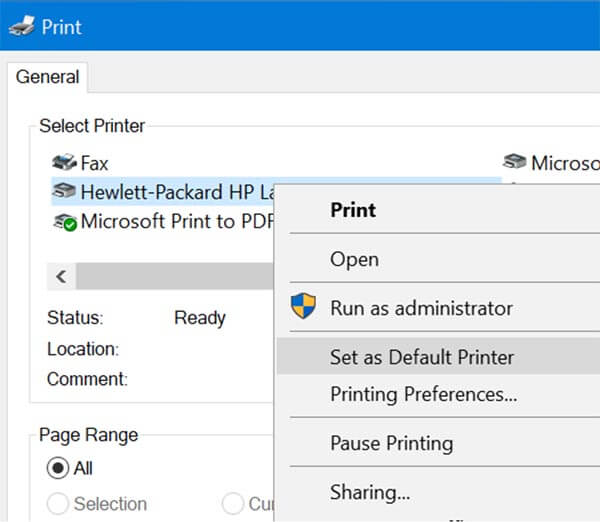Image resolution: width=600 pixels, height=522 pixels.
Task: Choose Set as Default Printer
Action: pyautogui.click(x=438, y=357)
